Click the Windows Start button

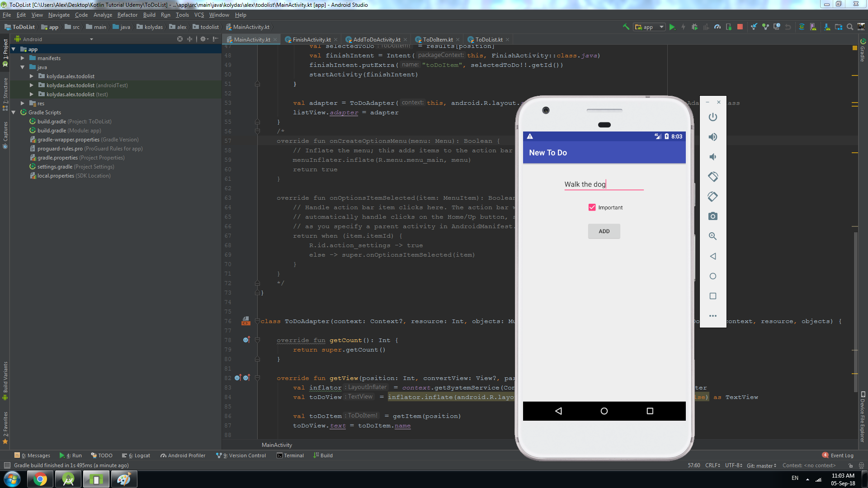(12, 479)
